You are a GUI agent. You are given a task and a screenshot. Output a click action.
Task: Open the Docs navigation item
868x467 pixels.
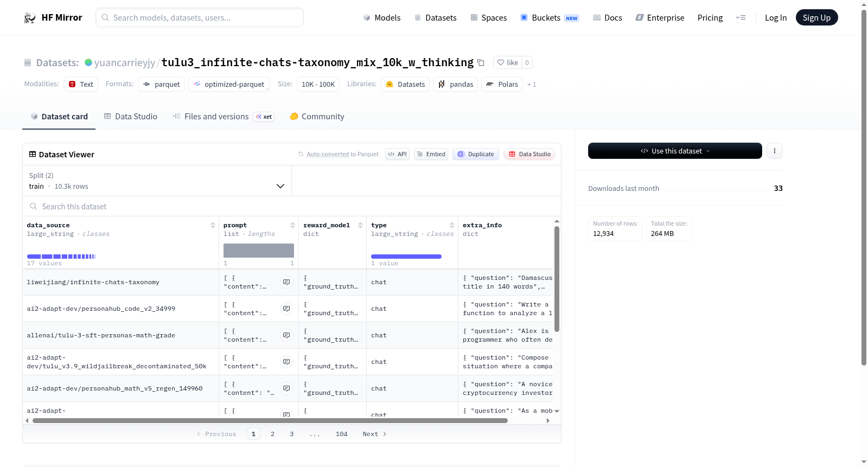tap(608, 17)
